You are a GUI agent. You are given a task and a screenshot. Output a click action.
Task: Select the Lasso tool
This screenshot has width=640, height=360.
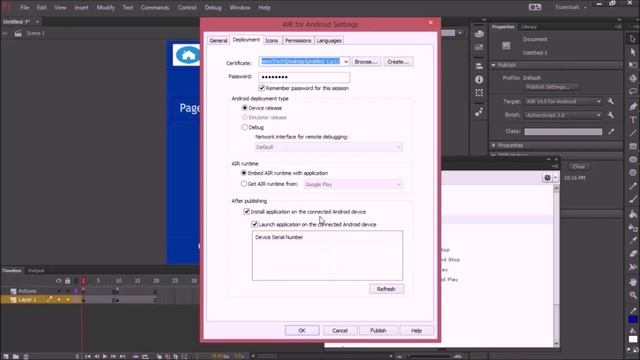click(633, 92)
